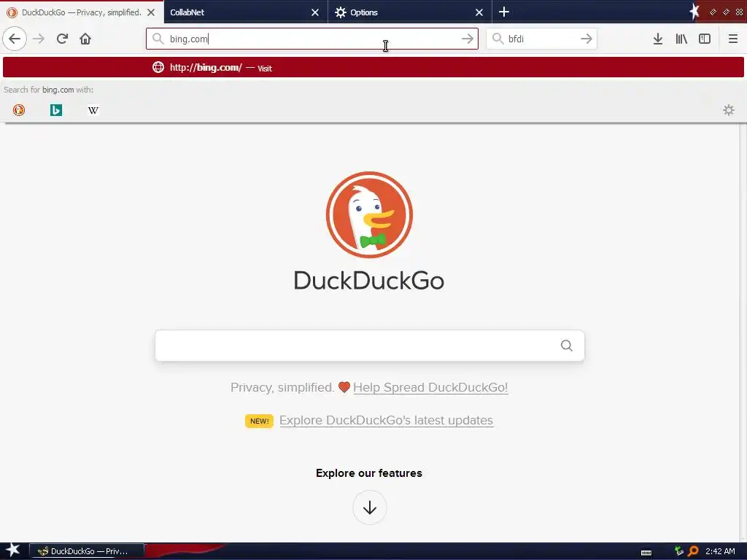Open a new tab with the plus button
Screen dimensions: 747x560
504,12
